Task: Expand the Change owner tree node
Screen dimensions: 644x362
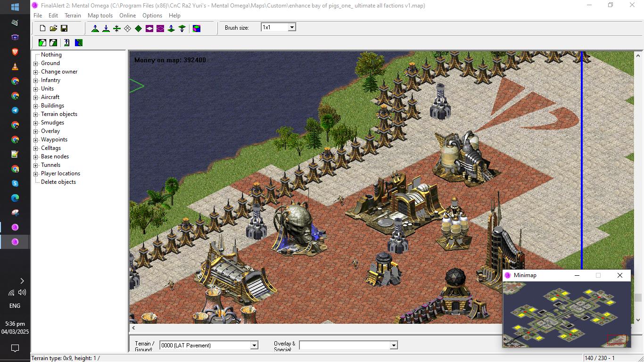Action: [36, 72]
